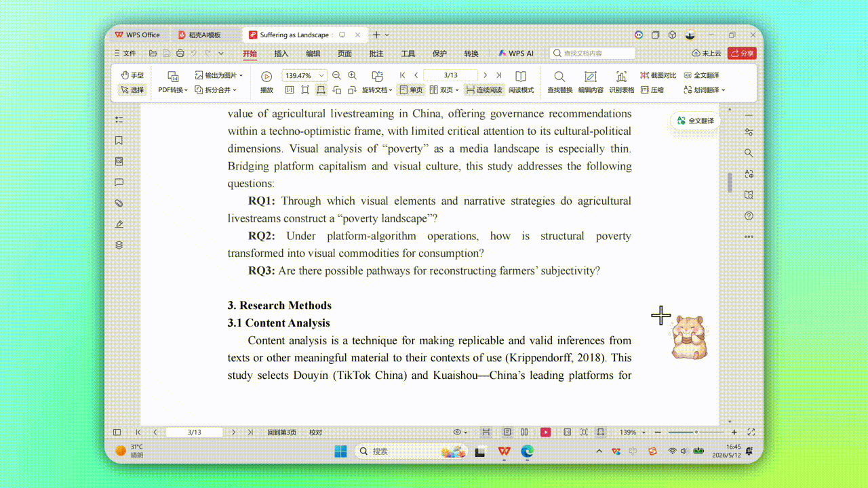This screenshot has height=488, width=868.
Task: Open the comments panel in left sidebar
Action: coord(119,182)
